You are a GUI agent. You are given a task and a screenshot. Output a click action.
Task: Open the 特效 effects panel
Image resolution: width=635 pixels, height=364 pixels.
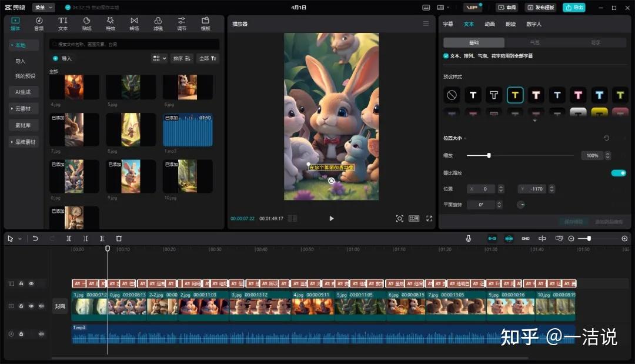pyautogui.click(x=111, y=24)
